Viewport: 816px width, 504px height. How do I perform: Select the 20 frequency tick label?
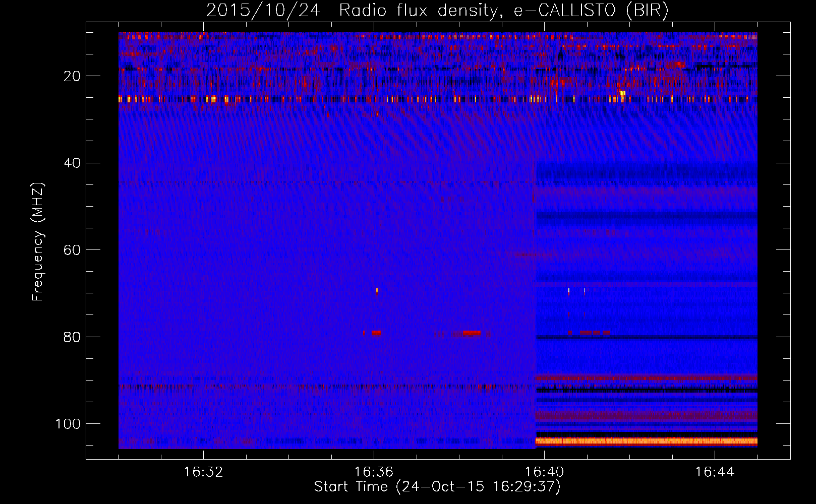point(72,76)
